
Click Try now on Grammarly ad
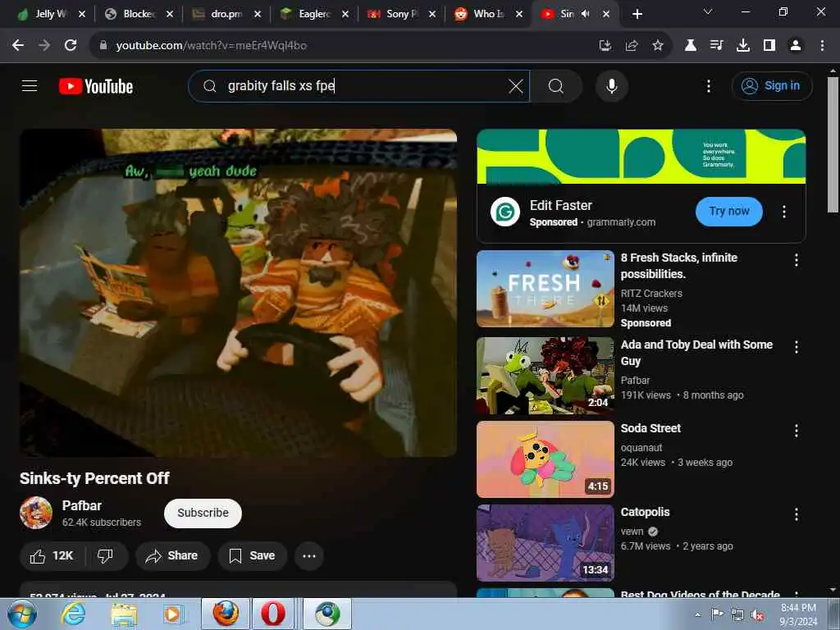click(x=728, y=212)
